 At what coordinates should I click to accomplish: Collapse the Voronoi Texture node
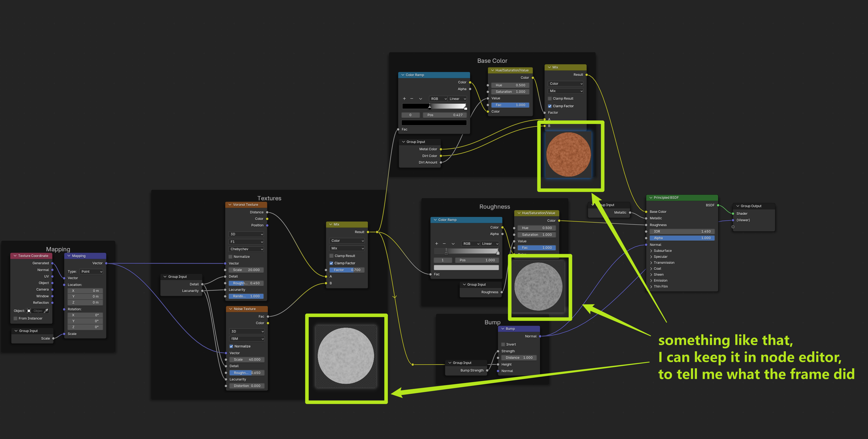[230, 205]
